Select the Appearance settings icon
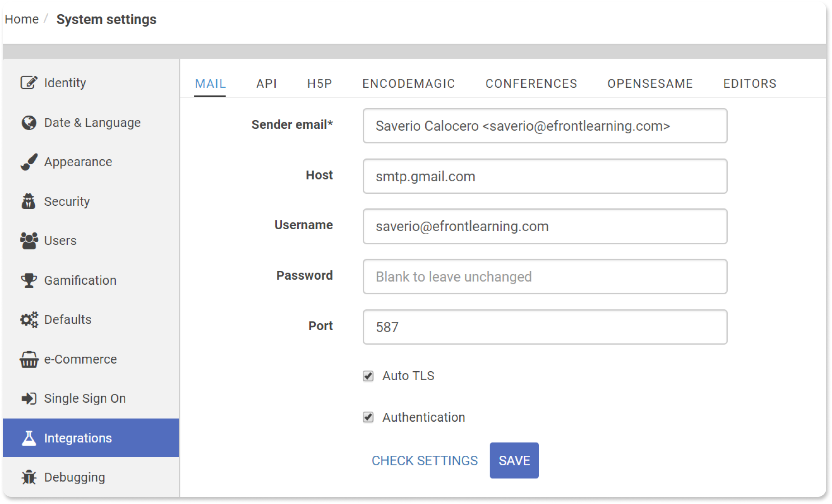Viewport: 832px width, 504px height. (x=28, y=161)
